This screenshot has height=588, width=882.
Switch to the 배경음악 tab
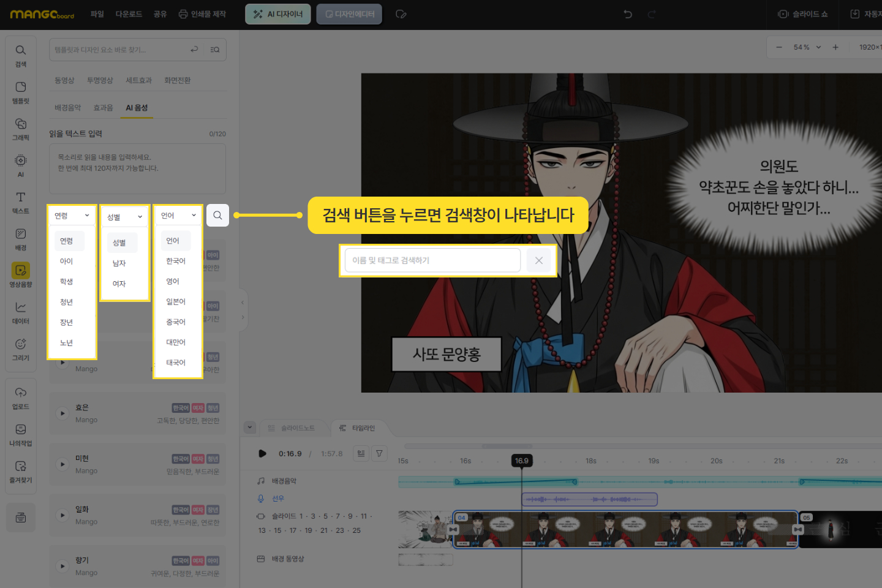(67, 108)
